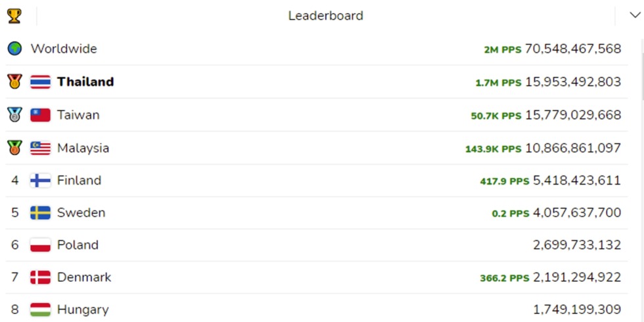This screenshot has height=322, width=644.
Task: Click the Leaderboard header title
Action: coord(325,15)
